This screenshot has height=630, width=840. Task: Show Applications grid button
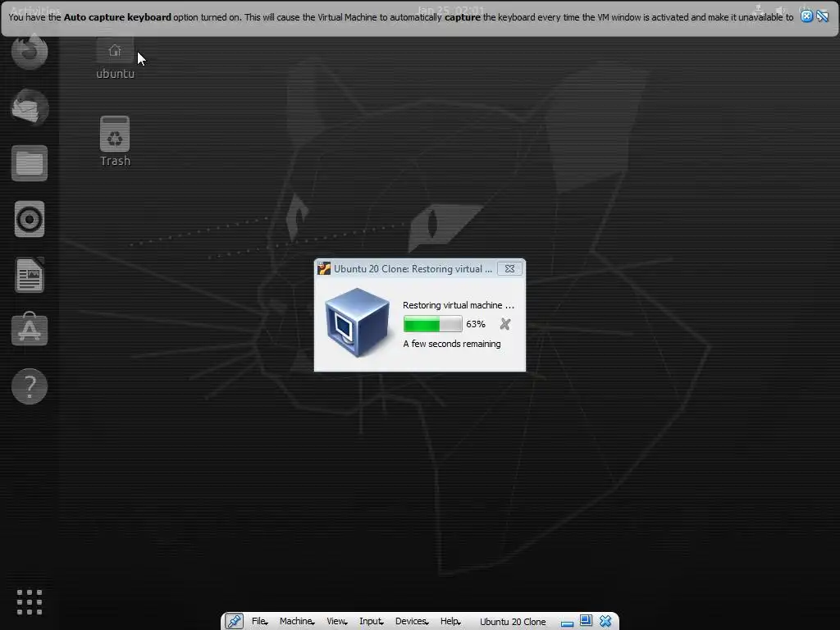tap(30, 602)
